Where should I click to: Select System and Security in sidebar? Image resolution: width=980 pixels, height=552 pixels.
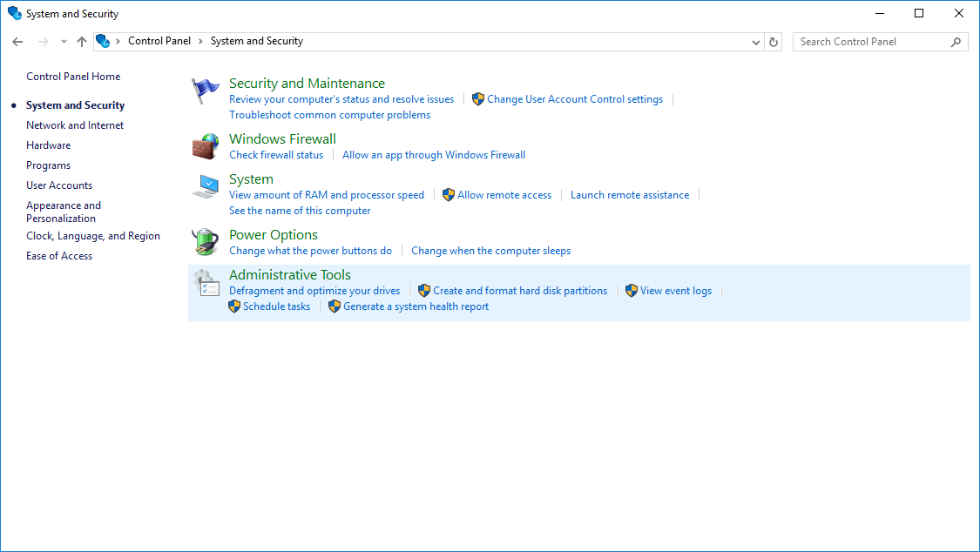[x=75, y=104]
